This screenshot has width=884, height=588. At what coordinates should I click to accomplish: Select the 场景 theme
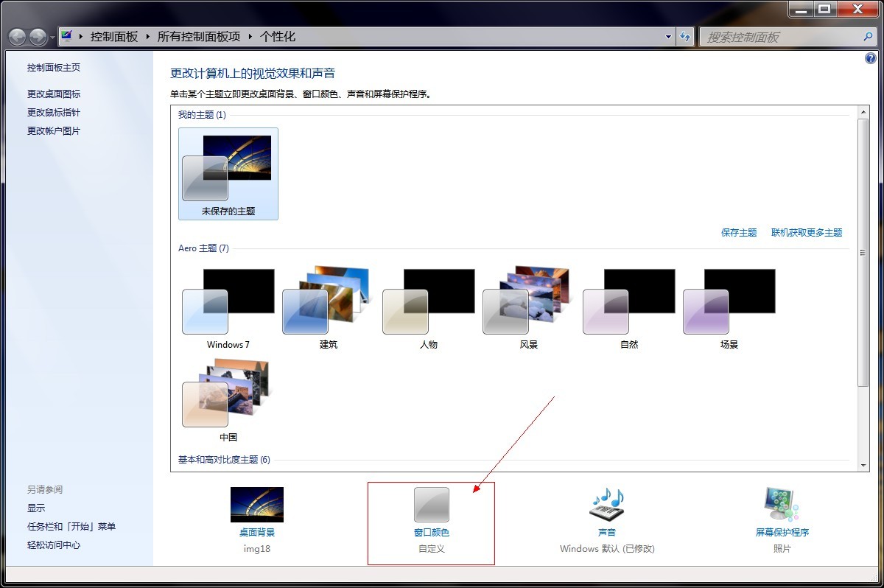(x=729, y=308)
